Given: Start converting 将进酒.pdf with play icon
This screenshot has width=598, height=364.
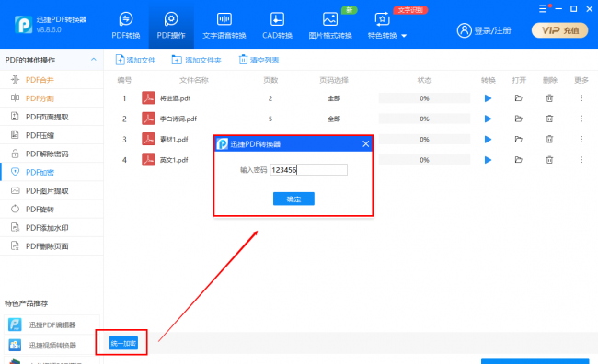Looking at the screenshot, I should [x=488, y=98].
